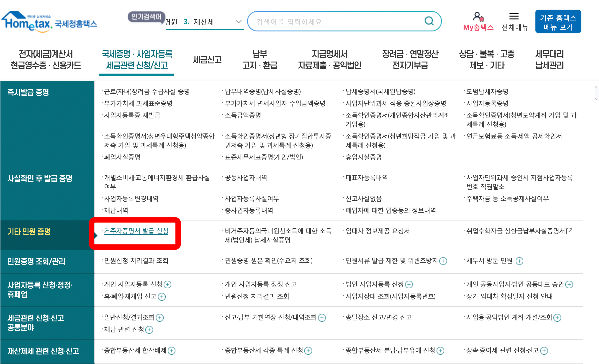This screenshot has height=364, width=599.
Task: Expand plus icon beside 사업용·공익법인 계좌 개설/조회
Action: pos(557,318)
